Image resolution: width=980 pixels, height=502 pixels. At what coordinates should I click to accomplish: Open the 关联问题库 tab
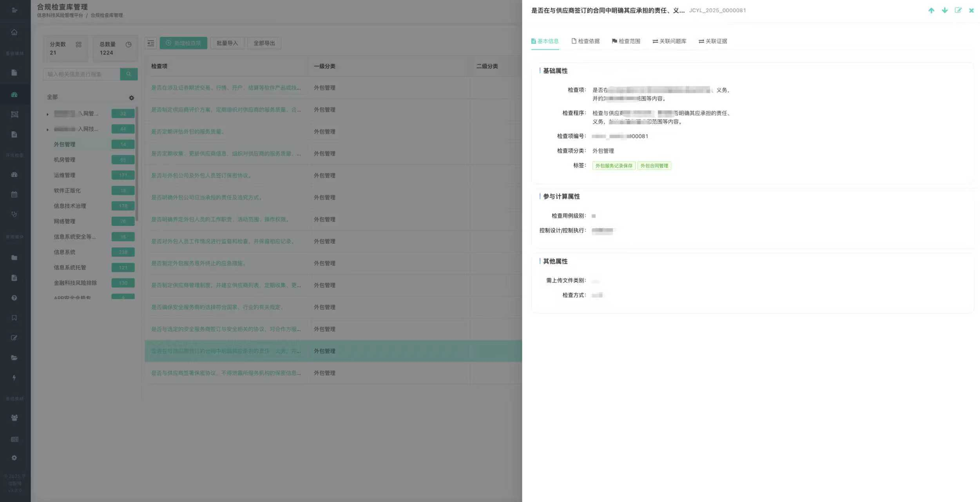(x=669, y=41)
